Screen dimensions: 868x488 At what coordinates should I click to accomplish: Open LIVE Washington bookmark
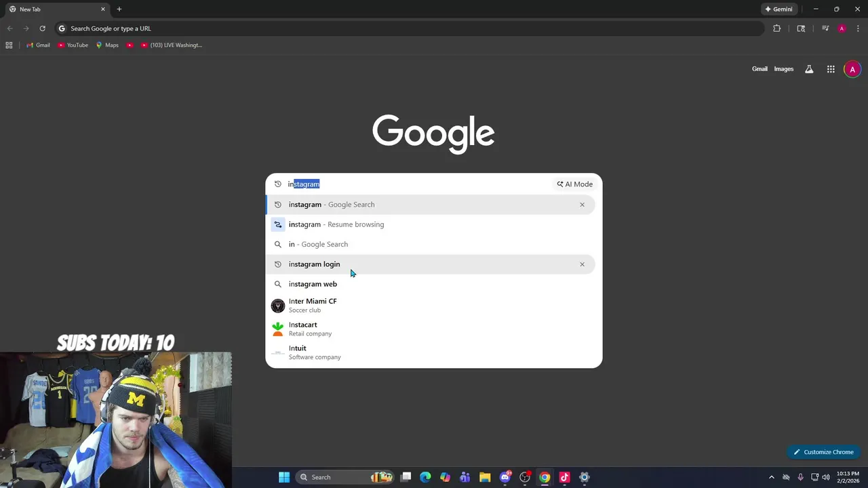click(x=172, y=45)
